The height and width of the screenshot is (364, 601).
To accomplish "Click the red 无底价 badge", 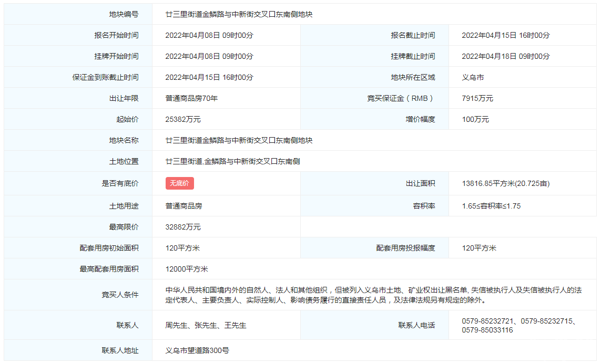I will click(x=180, y=183).
